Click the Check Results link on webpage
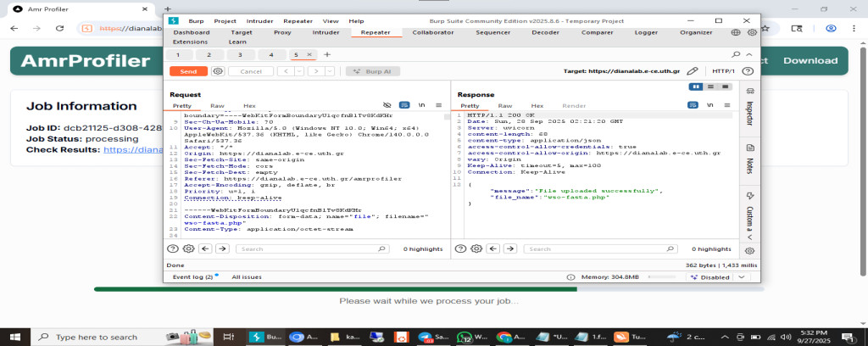 tap(131, 149)
